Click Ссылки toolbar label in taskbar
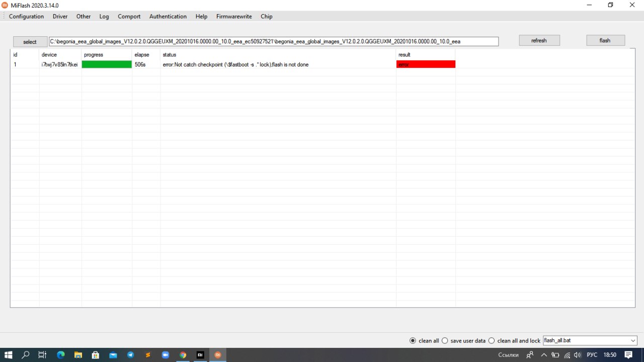Screen dimensions: 644x362 click(x=508, y=354)
